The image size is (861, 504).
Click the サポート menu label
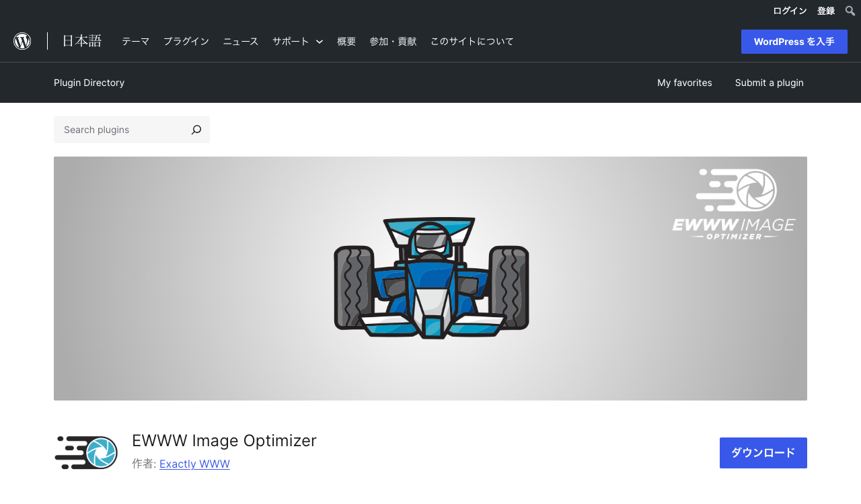291,42
